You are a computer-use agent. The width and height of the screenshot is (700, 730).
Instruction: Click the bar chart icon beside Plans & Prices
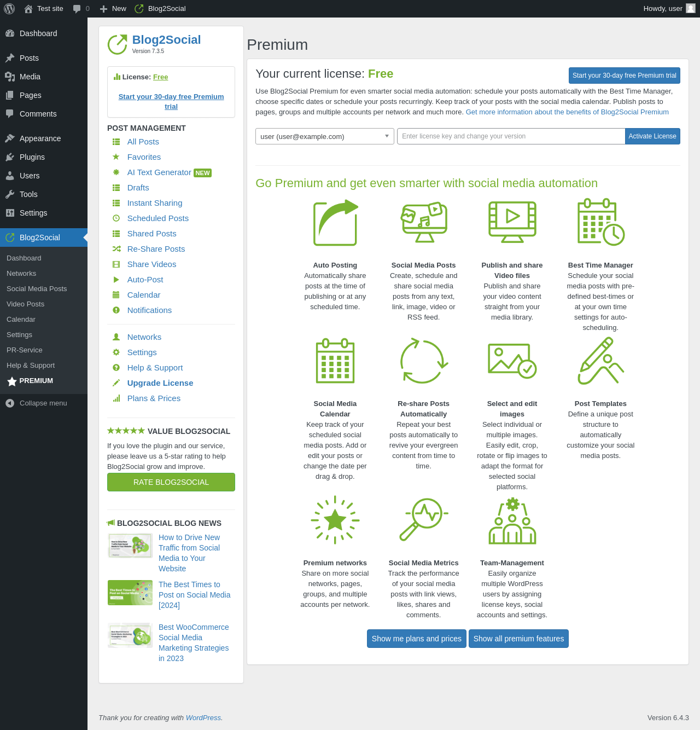[x=116, y=398]
